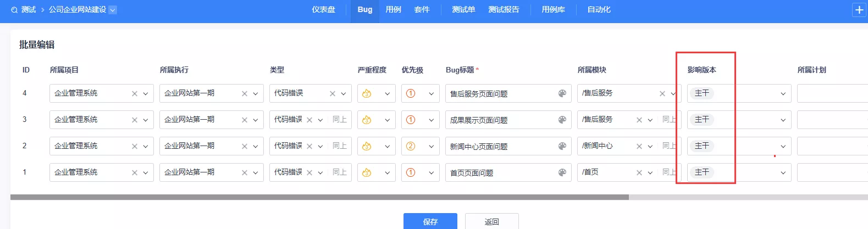Go to 仪表盘 tab
This screenshot has height=229, width=868.
[323, 10]
